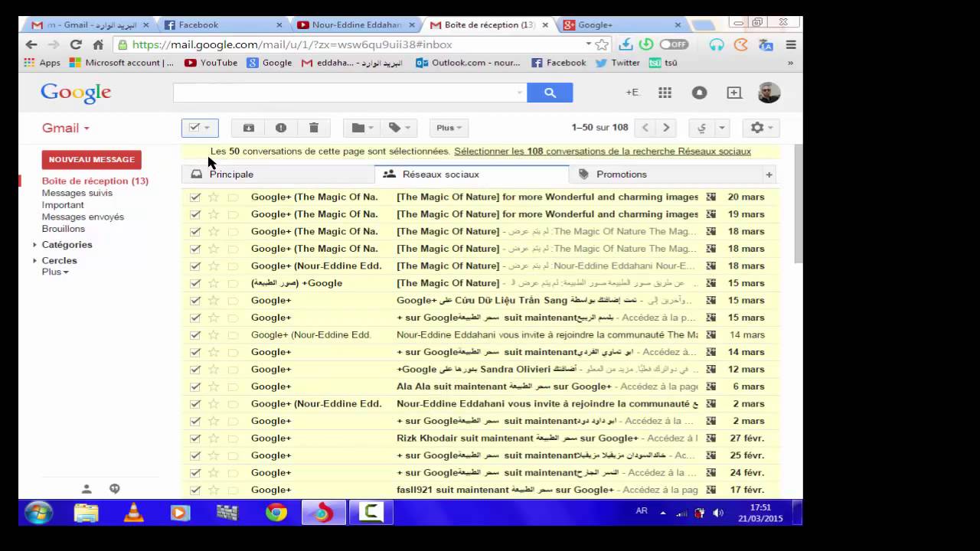Click the blue search button
Screen dimensions: 980x551
click(550, 93)
